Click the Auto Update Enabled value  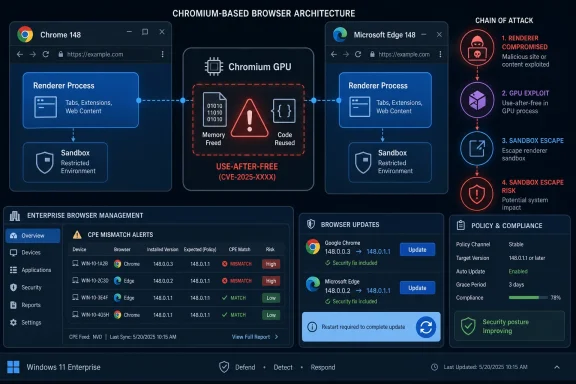(x=518, y=271)
